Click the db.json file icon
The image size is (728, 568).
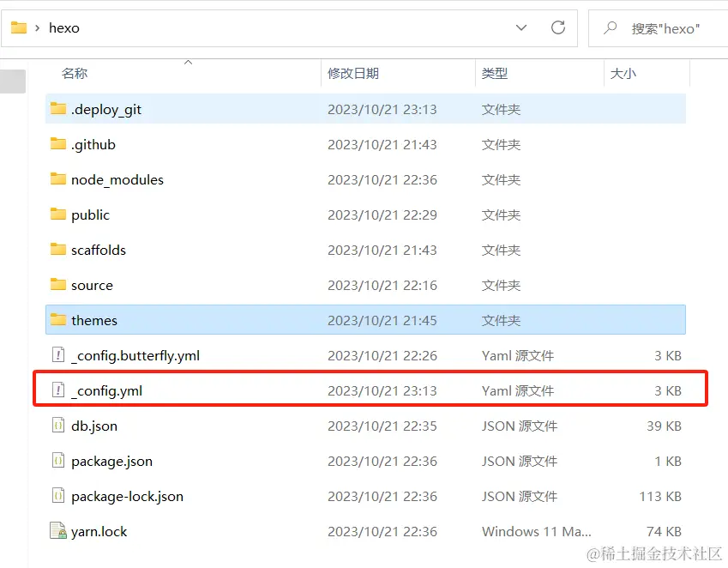point(58,426)
